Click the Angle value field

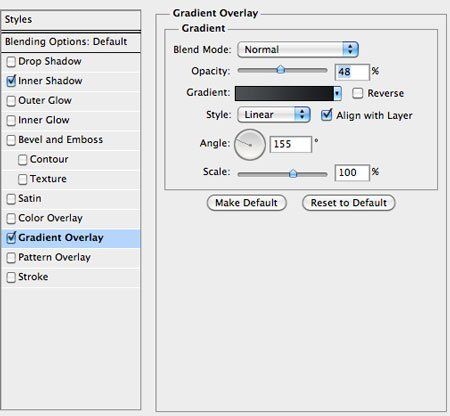290,144
